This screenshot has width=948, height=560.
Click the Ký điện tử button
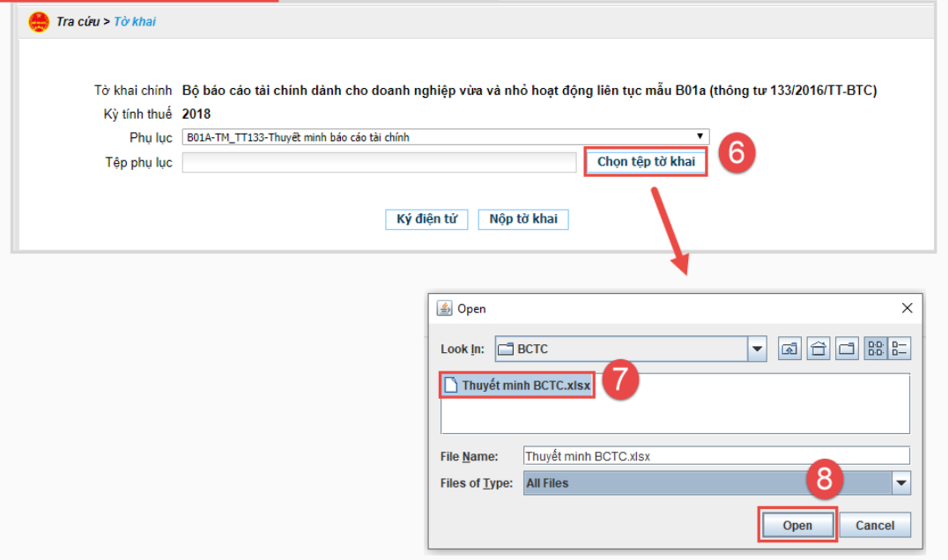tap(426, 219)
